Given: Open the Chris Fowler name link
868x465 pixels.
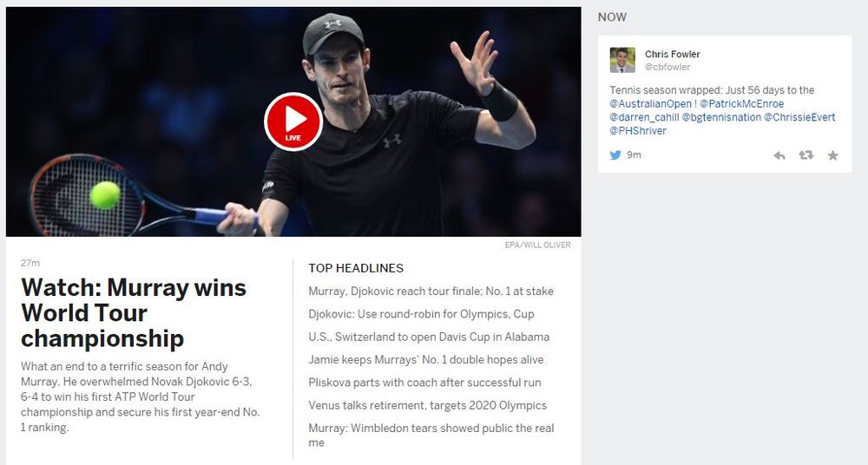Looking at the screenshot, I should click(x=672, y=55).
